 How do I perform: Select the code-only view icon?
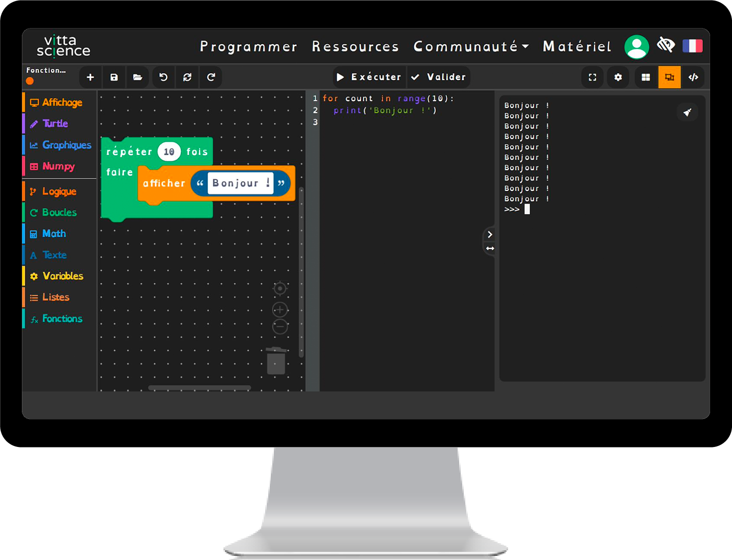click(x=694, y=77)
